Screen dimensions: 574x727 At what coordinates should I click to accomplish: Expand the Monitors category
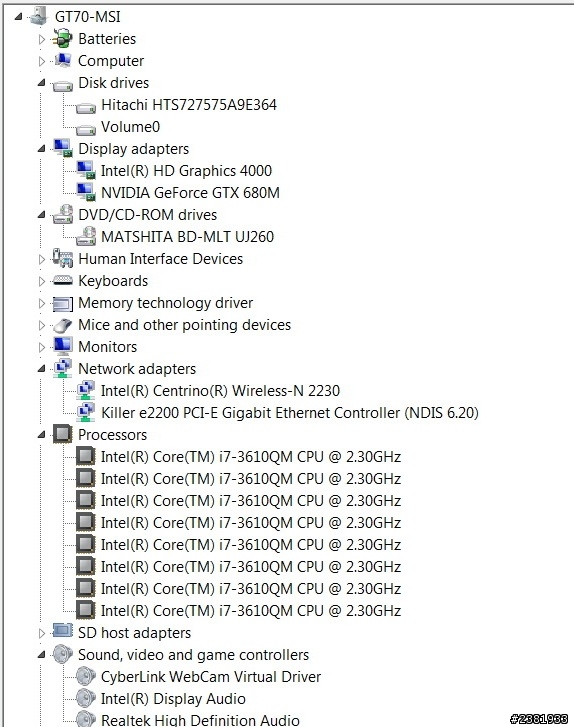pos(42,347)
